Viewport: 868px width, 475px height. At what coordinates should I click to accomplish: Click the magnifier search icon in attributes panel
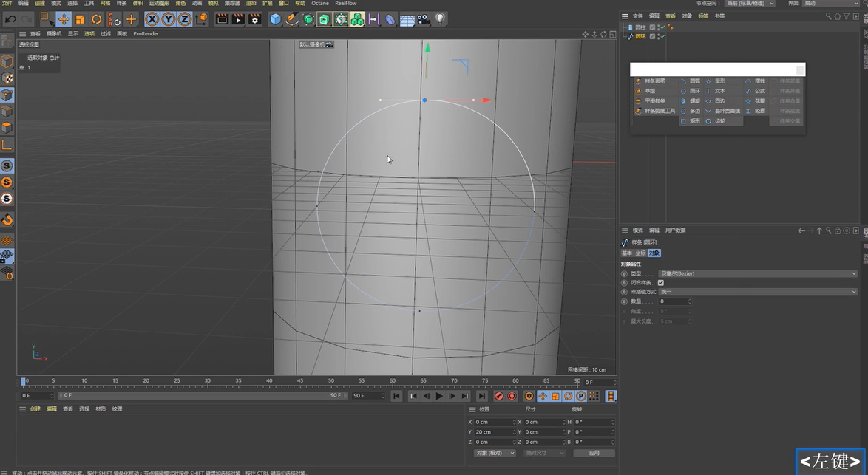tap(830, 230)
